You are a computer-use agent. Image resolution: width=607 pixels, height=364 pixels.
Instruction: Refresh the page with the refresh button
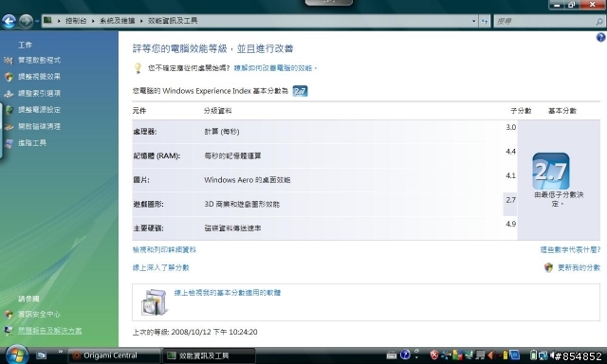point(485,21)
